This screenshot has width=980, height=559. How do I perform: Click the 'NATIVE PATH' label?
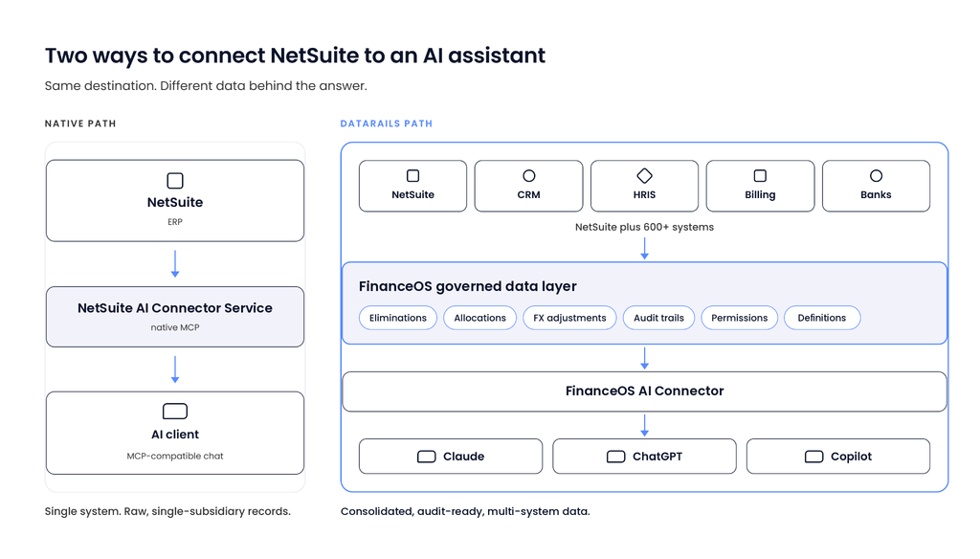(80, 123)
